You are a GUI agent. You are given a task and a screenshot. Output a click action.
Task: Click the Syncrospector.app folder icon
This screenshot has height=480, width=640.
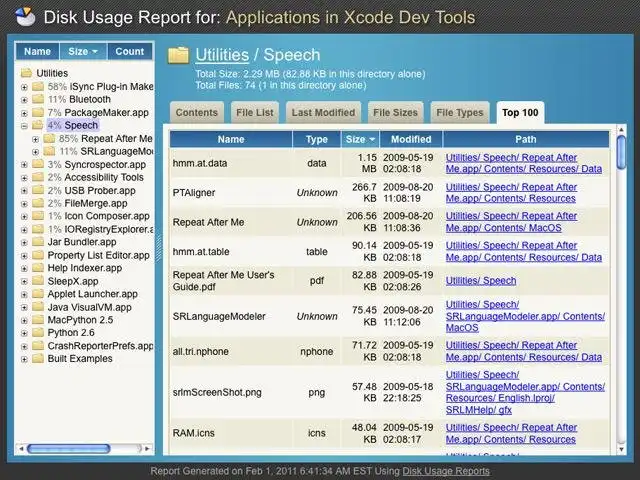[x=38, y=164]
